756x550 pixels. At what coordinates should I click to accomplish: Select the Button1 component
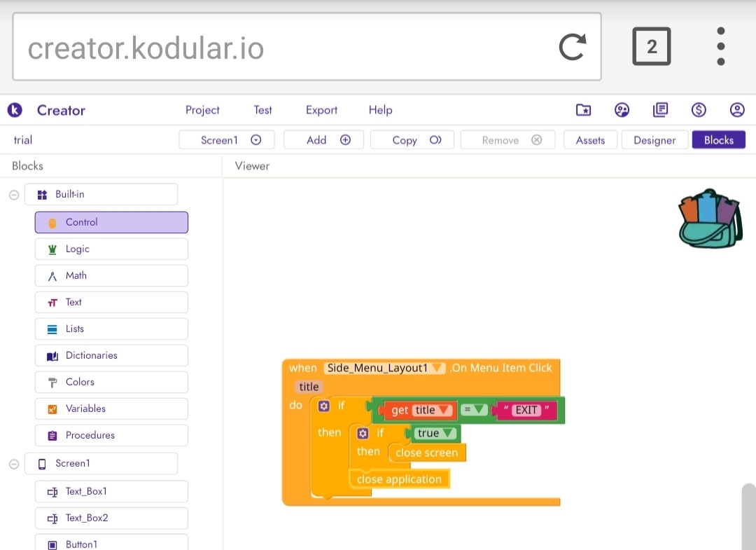111,543
